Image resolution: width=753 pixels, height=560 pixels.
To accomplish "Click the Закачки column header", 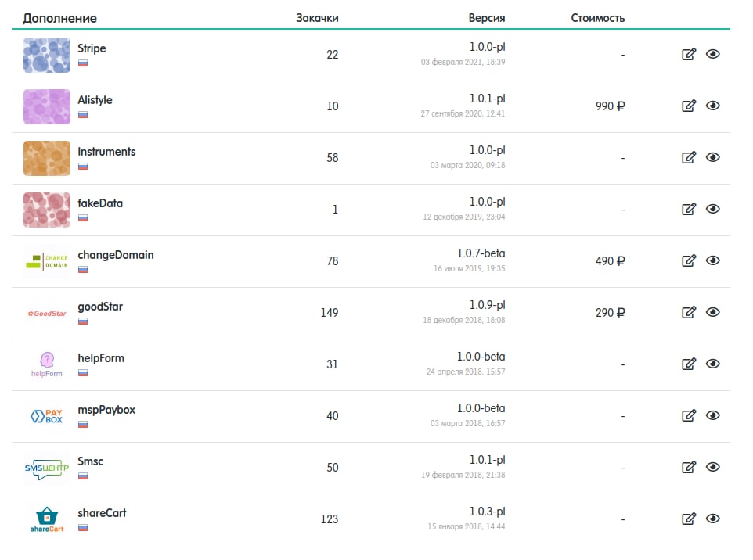I will 317,18.
